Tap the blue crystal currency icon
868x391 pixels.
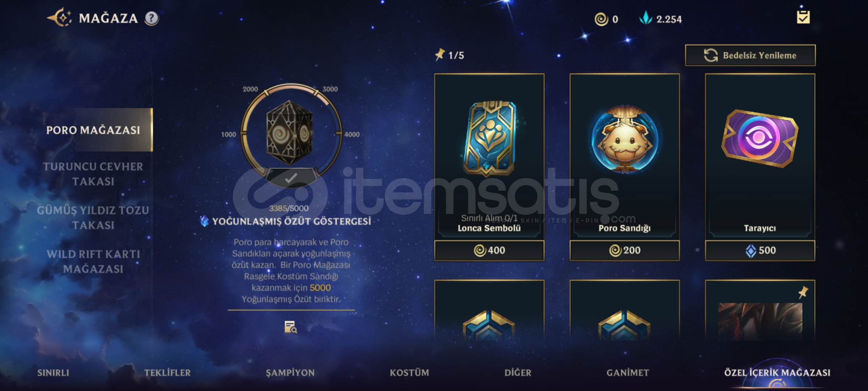coord(646,18)
